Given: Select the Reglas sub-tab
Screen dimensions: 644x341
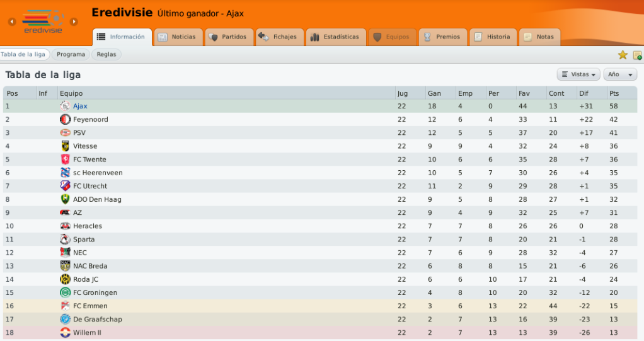Looking at the screenshot, I should click(106, 54).
